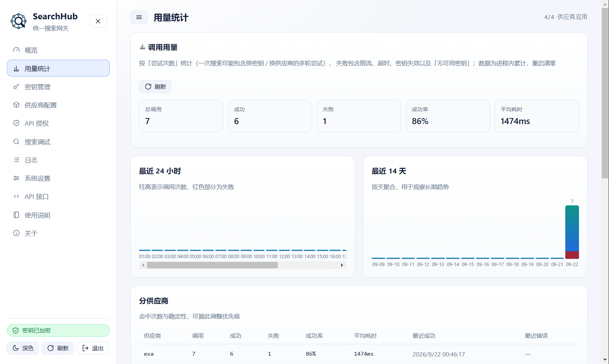Screen dimensions: 609x364
Task: Click the red failure segment of the 09-22 bar
Action: (572, 255)
